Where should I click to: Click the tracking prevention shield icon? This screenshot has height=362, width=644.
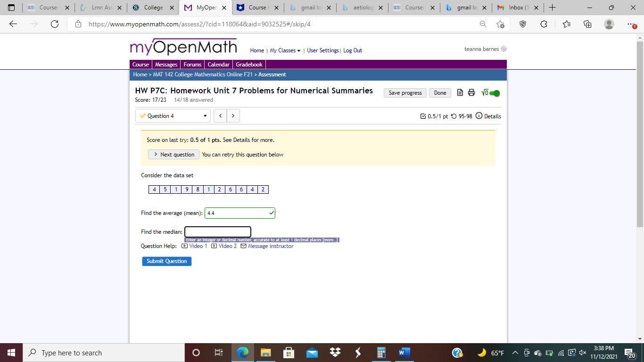point(523,24)
